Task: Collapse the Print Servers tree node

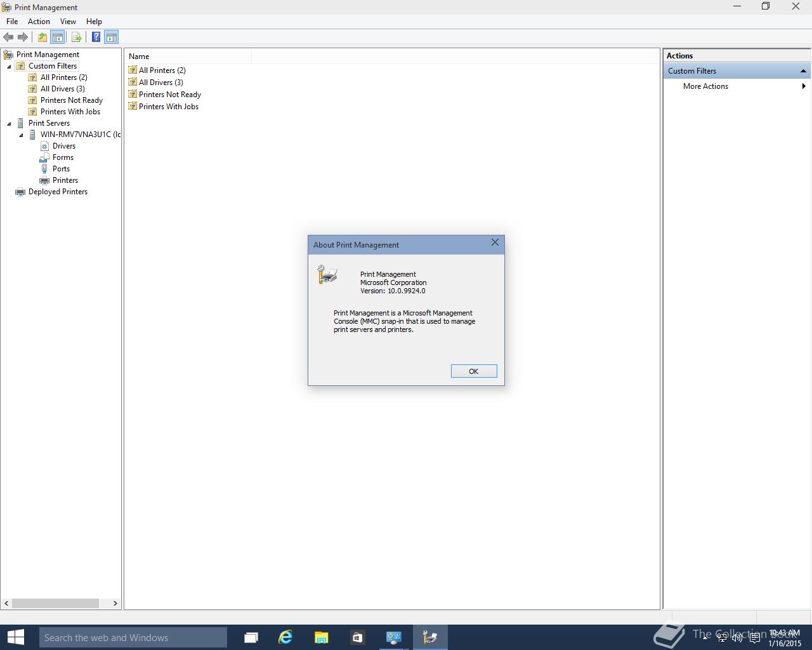Action: point(9,123)
